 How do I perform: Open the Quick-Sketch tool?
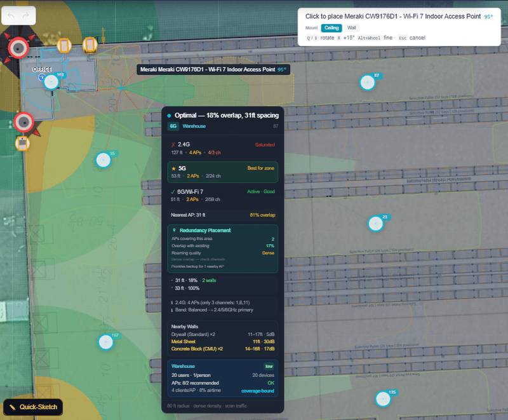coord(33,407)
